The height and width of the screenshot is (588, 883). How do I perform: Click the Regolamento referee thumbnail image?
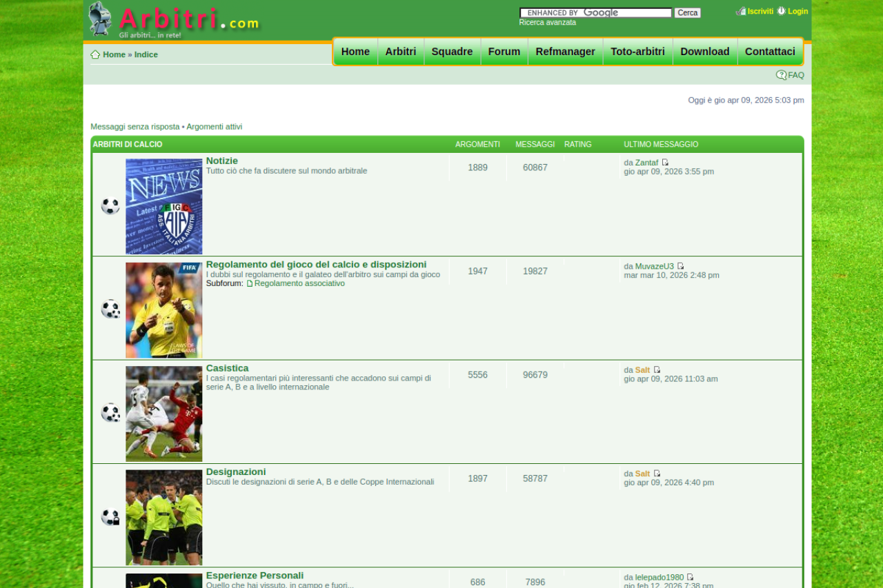click(x=164, y=310)
